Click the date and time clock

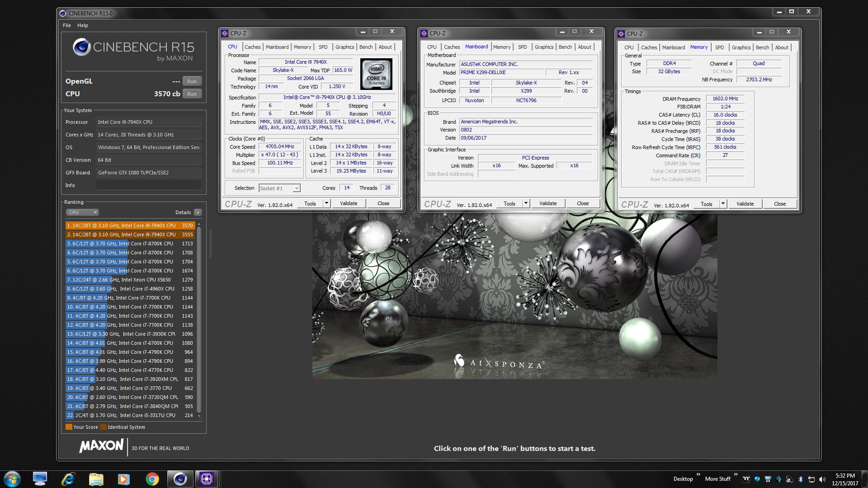click(845, 479)
